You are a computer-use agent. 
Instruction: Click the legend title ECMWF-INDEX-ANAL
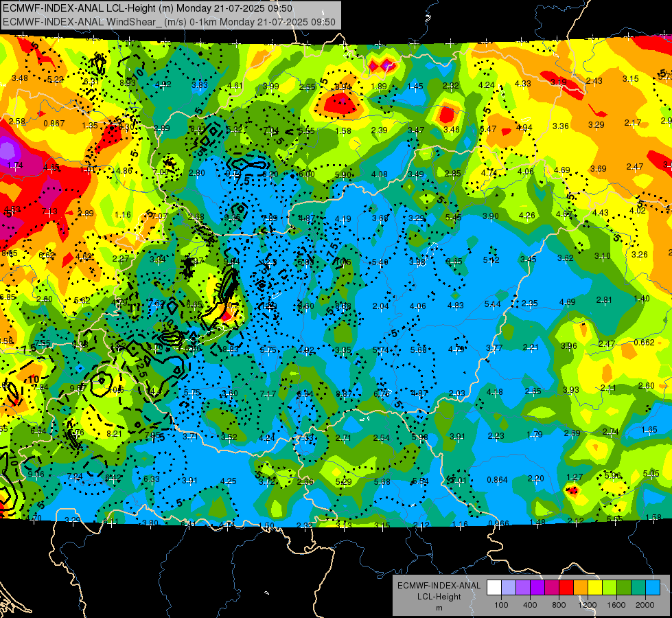439,586
